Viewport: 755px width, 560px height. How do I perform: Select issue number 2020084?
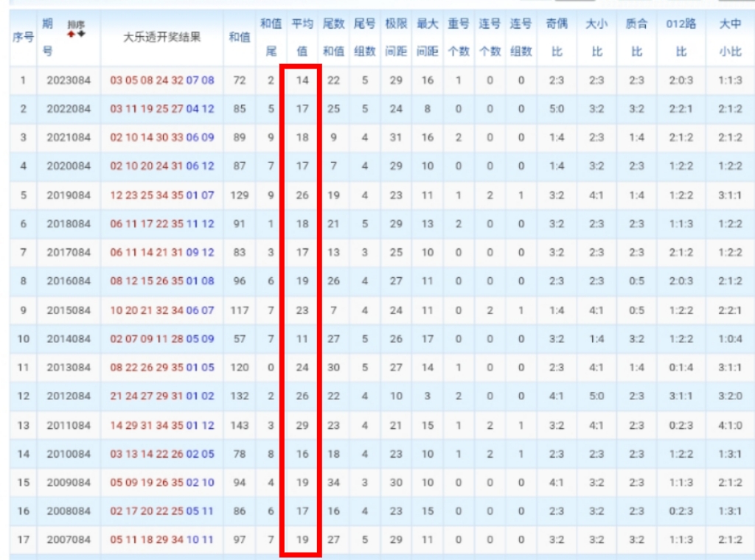click(69, 166)
